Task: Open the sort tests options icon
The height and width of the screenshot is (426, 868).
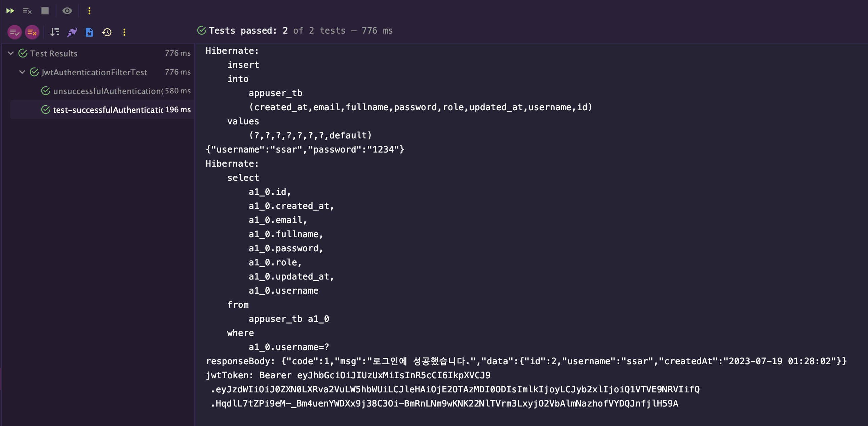Action: (x=54, y=32)
